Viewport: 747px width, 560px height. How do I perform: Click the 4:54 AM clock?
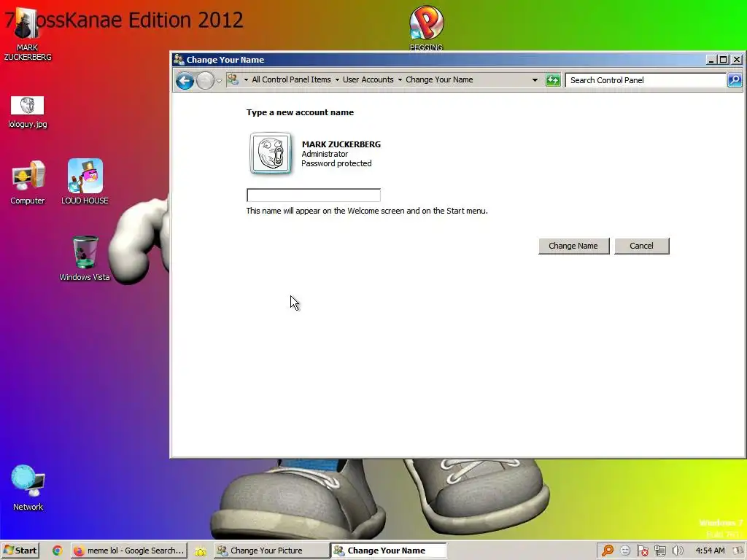710,551
